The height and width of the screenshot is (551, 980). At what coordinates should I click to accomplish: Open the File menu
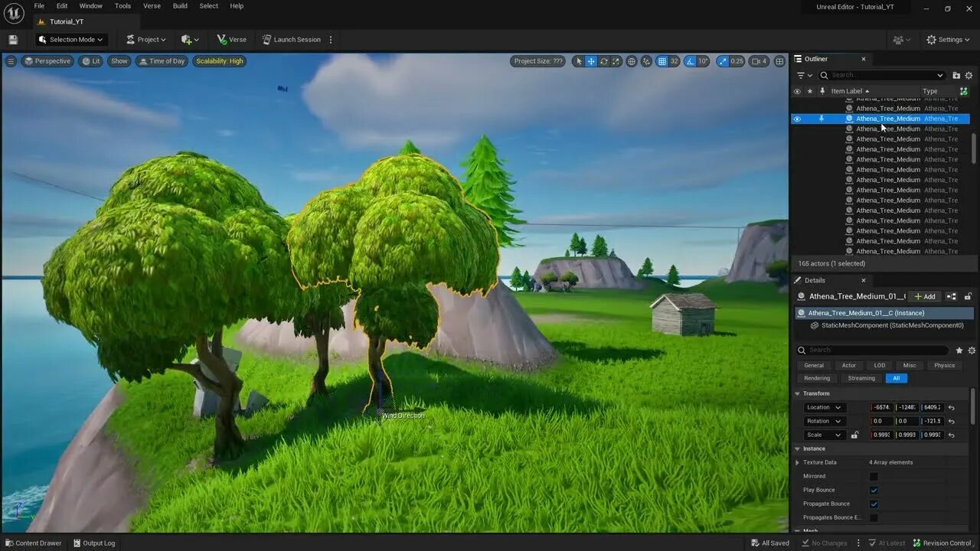[x=39, y=6]
